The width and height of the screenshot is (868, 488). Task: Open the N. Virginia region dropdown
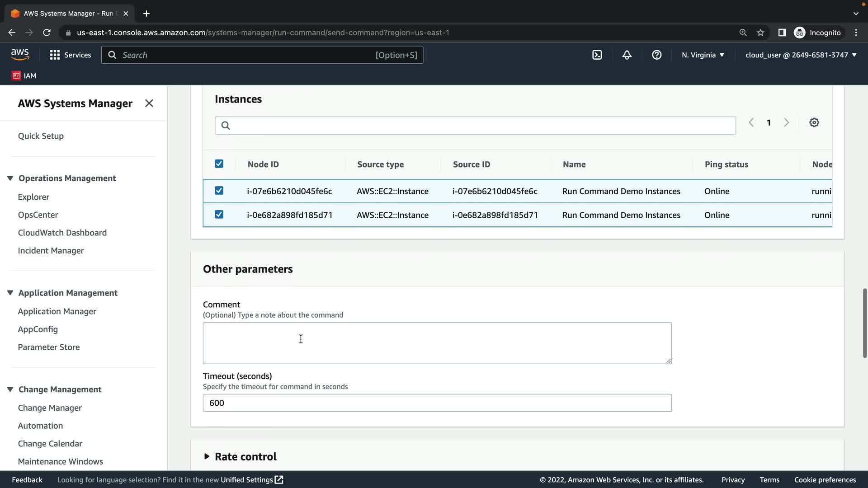(703, 55)
